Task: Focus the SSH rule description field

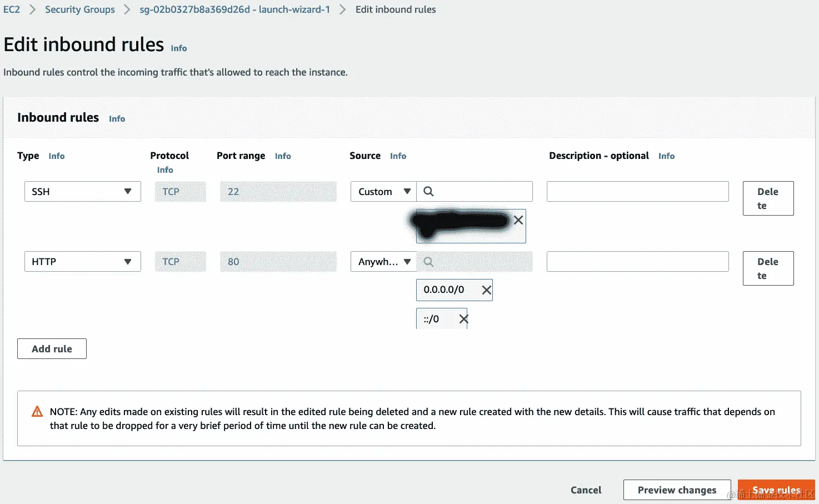Action: (x=637, y=191)
